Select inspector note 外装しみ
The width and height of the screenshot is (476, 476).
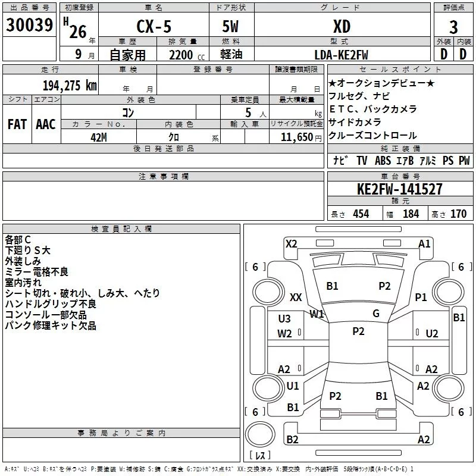click(x=23, y=261)
